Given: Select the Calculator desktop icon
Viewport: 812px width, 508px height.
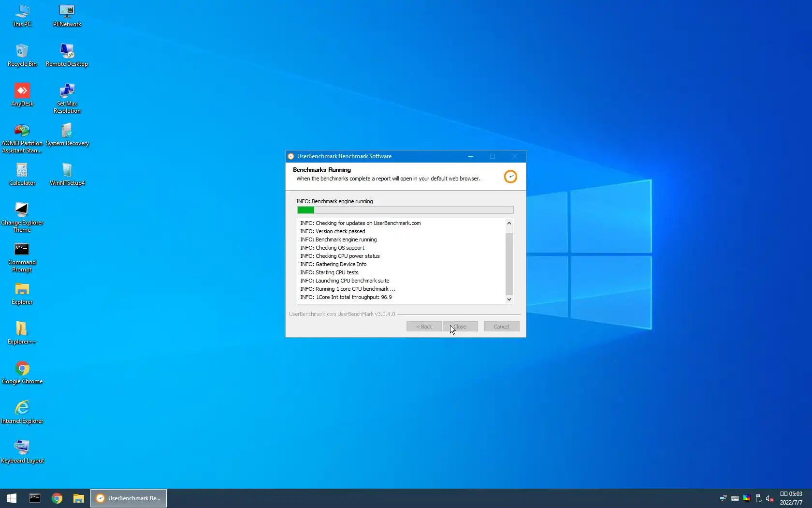Looking at the screenshot, I should [22, 174].
